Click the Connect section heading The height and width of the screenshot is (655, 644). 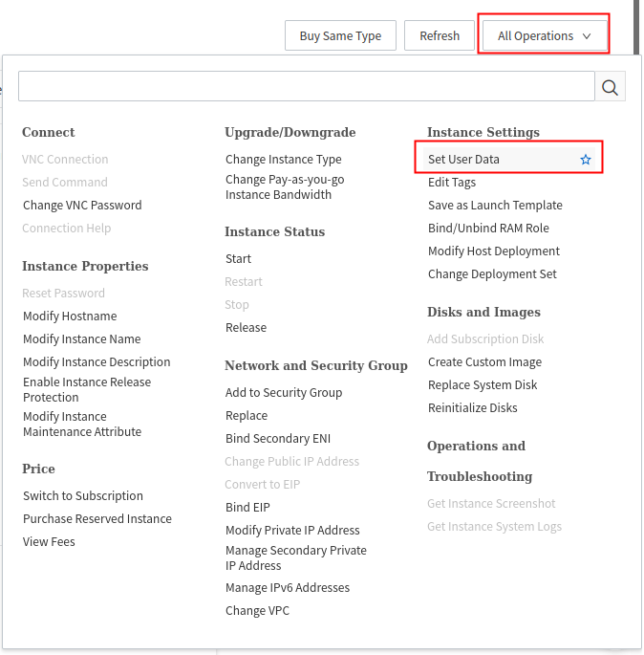(49, 132)
